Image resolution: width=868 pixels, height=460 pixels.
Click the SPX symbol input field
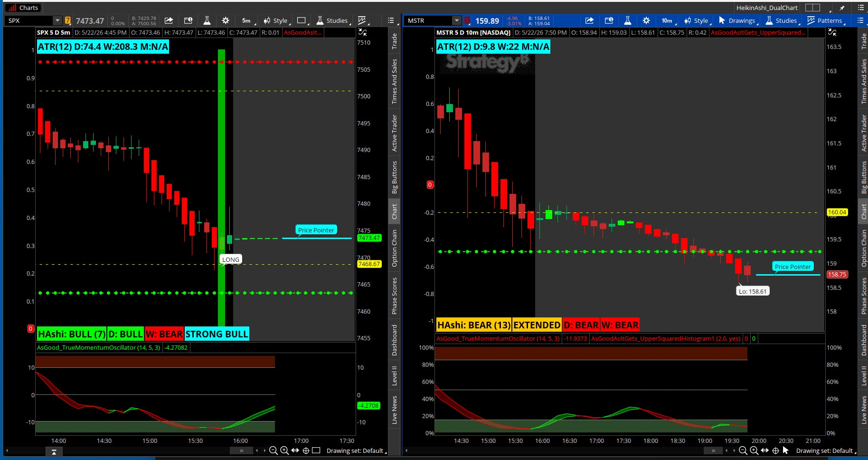(x=29, y=20)
